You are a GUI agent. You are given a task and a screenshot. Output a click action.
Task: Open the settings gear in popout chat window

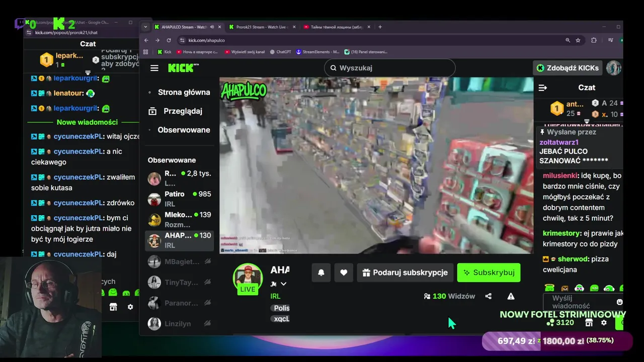click(x=130, y=307)
